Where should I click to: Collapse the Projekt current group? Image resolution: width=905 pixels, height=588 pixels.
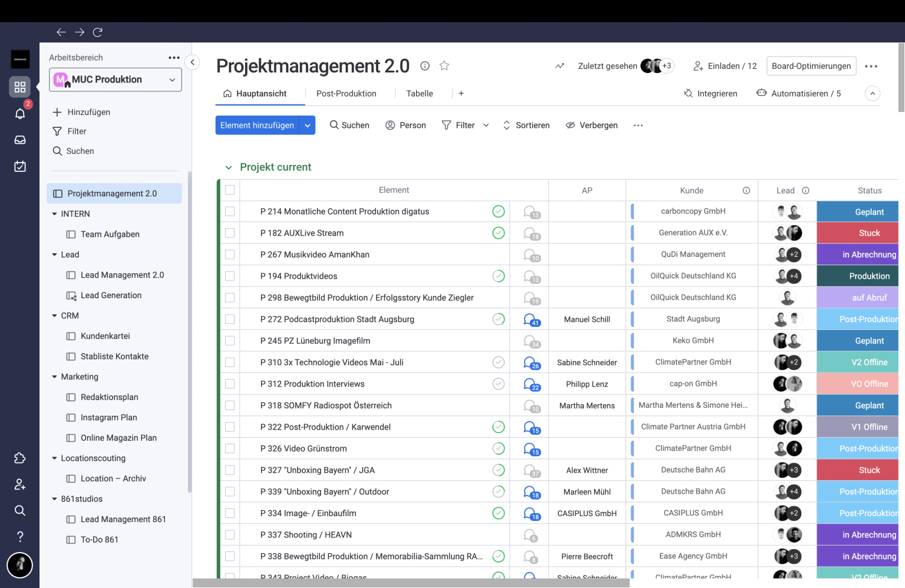[229, 167]
